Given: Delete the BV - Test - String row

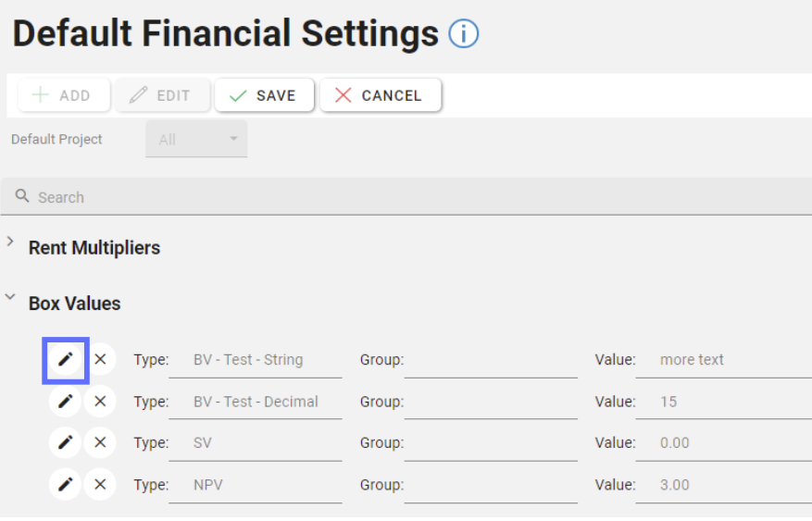Looking at the screenshot, I should [x=100, y=360].
